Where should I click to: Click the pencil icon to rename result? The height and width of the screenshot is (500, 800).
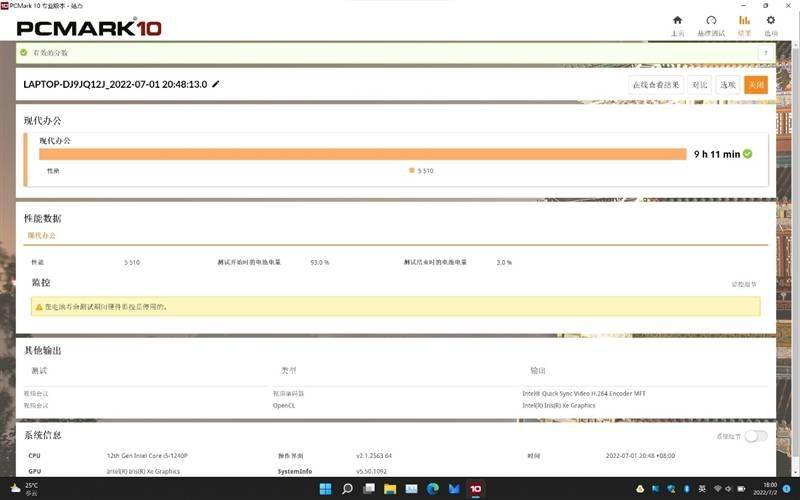click(216, 84)
